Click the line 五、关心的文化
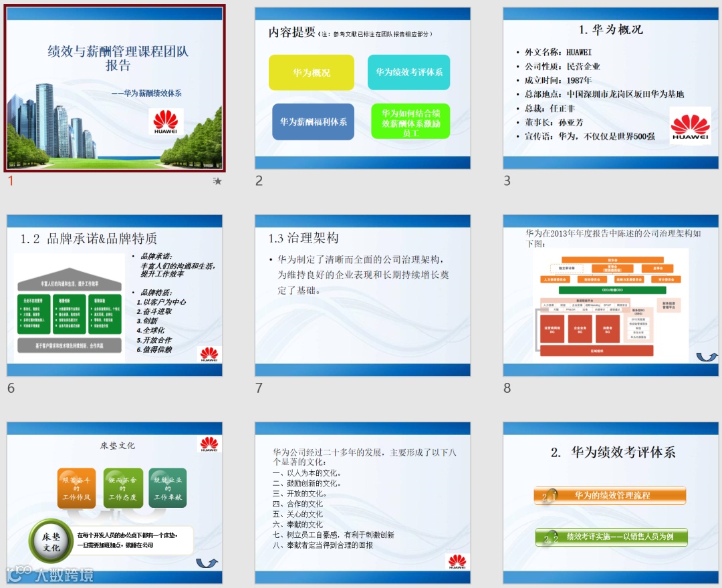This screenshot has width=722, height=588. click(x=297, y=514)
